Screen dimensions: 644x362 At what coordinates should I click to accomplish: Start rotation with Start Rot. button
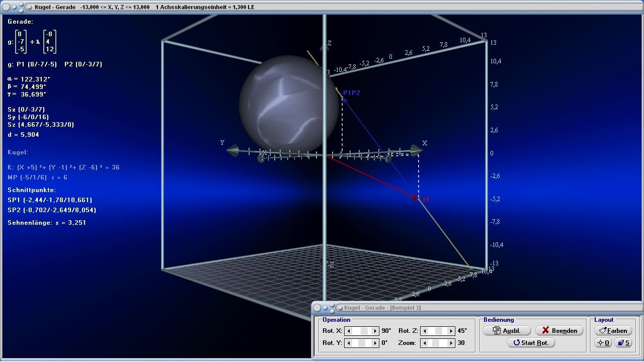[x=531, y=342]
